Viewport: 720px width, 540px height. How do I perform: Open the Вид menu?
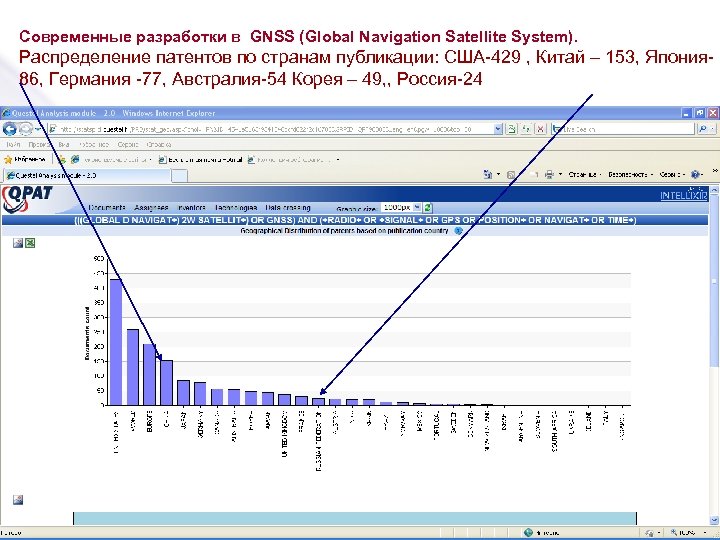tap(64, 144)
